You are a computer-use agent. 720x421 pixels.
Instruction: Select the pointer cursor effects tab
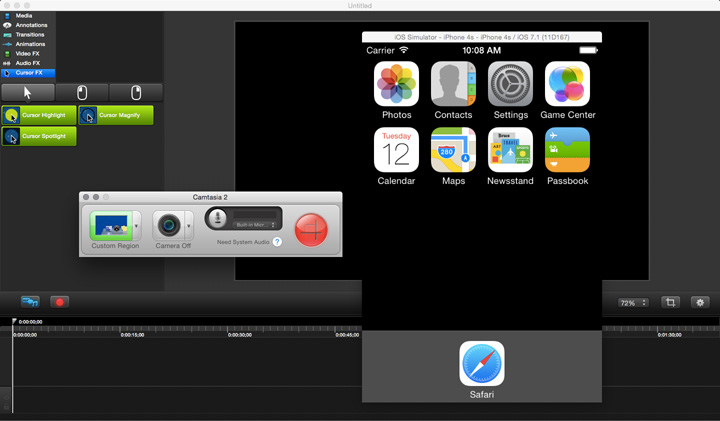click(x=28, y=93)
